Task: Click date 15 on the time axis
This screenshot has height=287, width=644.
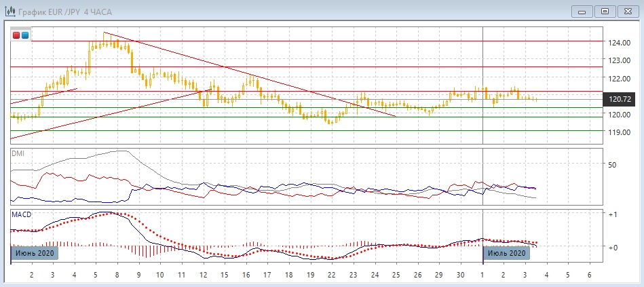Action: (x=223, y=274)
